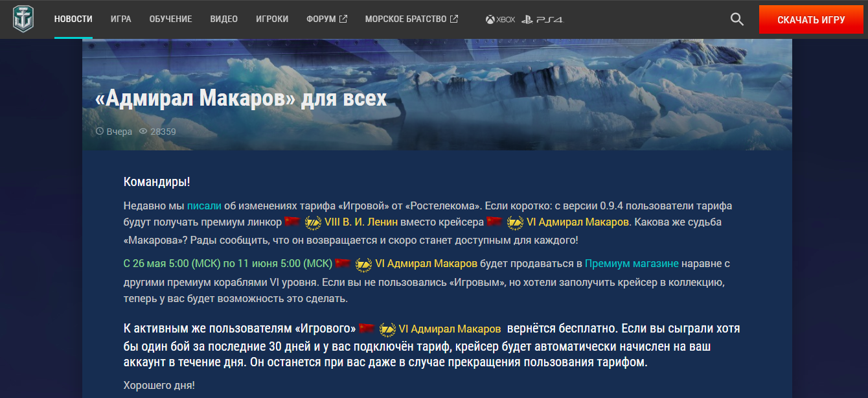Select Обучение in the top navigation
868x398 pixels.
170,19
